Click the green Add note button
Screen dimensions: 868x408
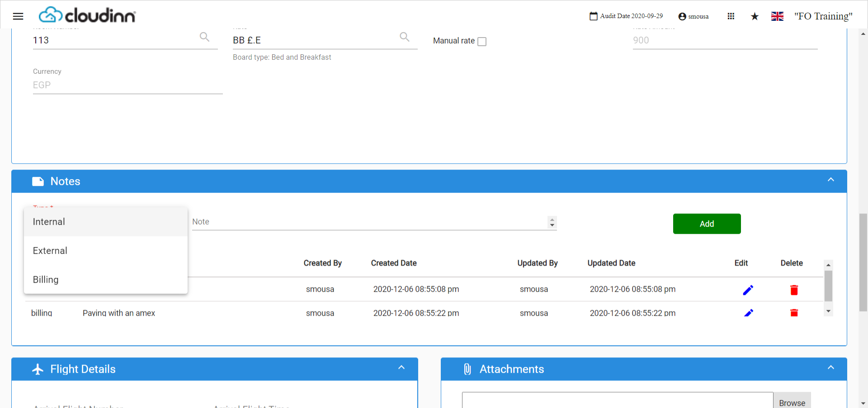(707, 224)
